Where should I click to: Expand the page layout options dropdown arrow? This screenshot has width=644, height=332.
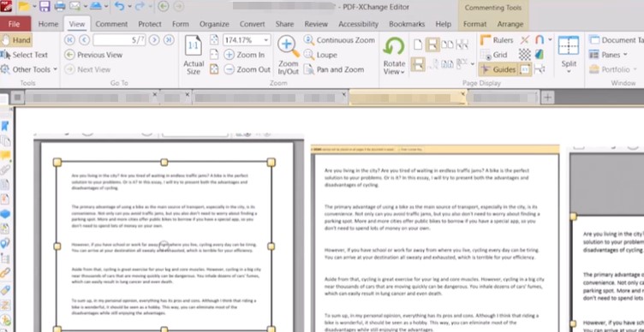point(473,64)
